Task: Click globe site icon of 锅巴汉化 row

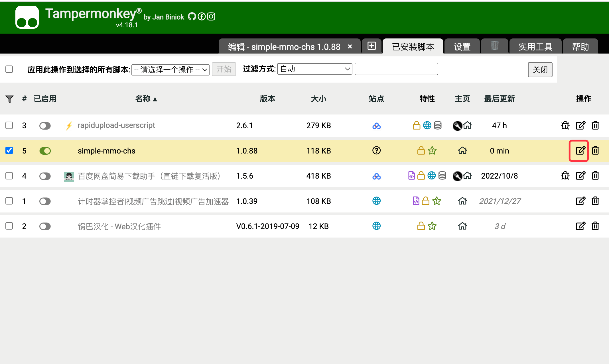Action: click(376, 226)
